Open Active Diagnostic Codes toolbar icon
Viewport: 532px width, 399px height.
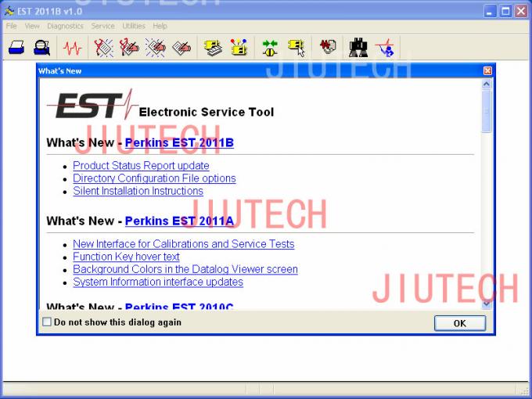pos(103,48)
